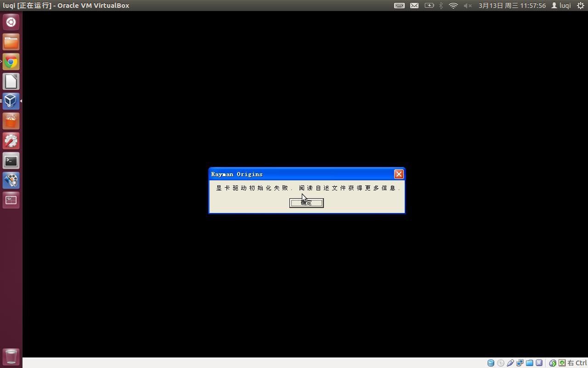The image size is (588, 368).
Task: Open the clock showing 3月13日 周三 11:57:56
Action: click(x=512, y=6)
